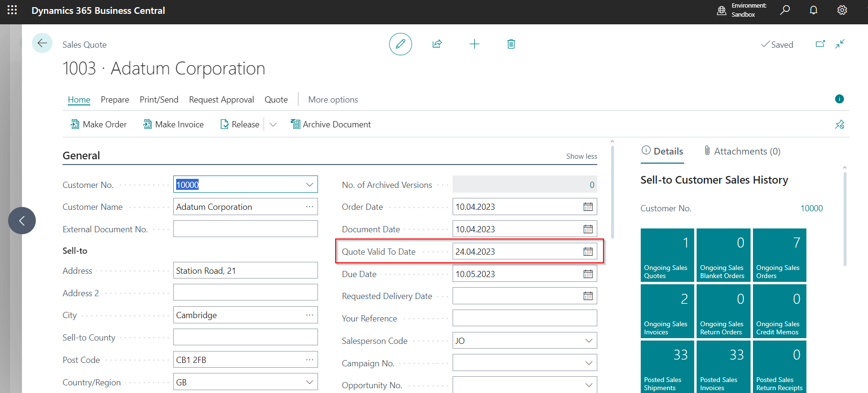Open the Ongoing Sales Blanket Orders tile
The height and width of the screenshot is (393, 868).
tap(723, 255)
